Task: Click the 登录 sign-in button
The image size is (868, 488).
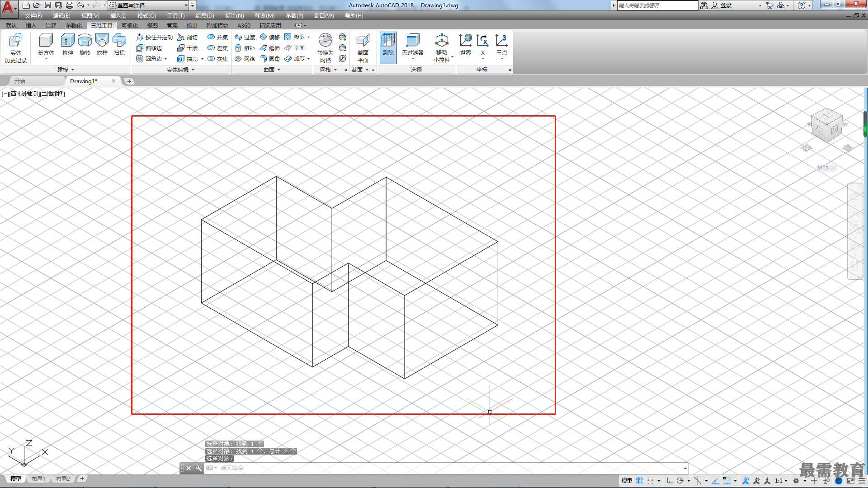Action: [x=722, y=5]
